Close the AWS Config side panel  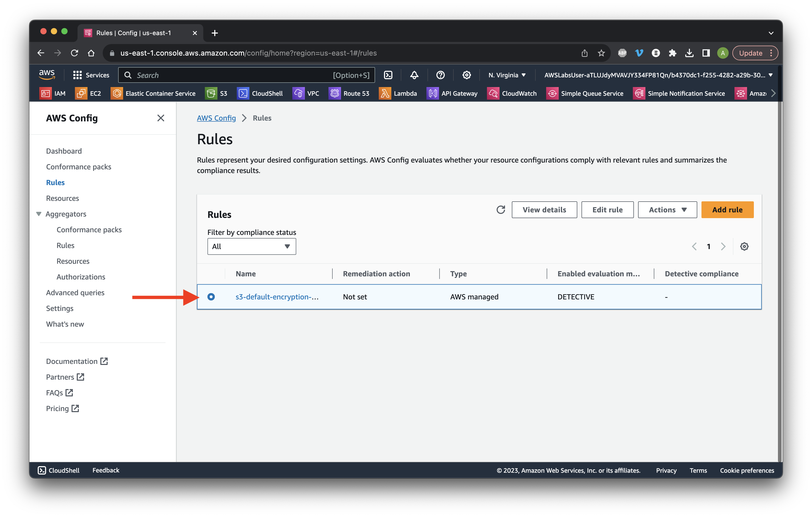click(161, 118)
